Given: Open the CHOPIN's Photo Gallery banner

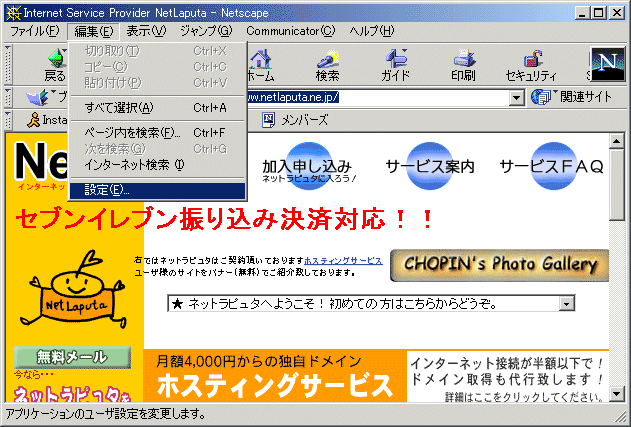Looking at the screenshot, I should point(499,265).
